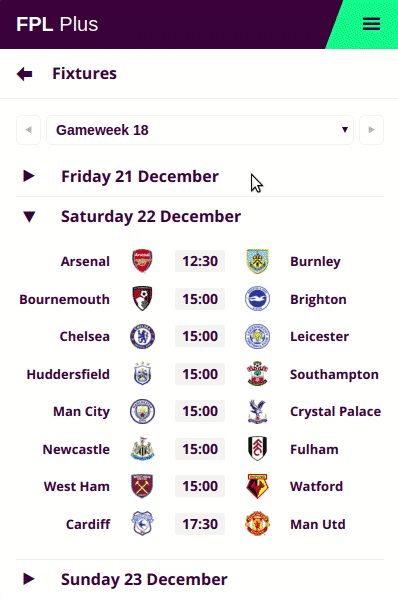This screenshot has height=598, width=398.
Task: Go to the previous gameweek
Action: coord(28,130)
